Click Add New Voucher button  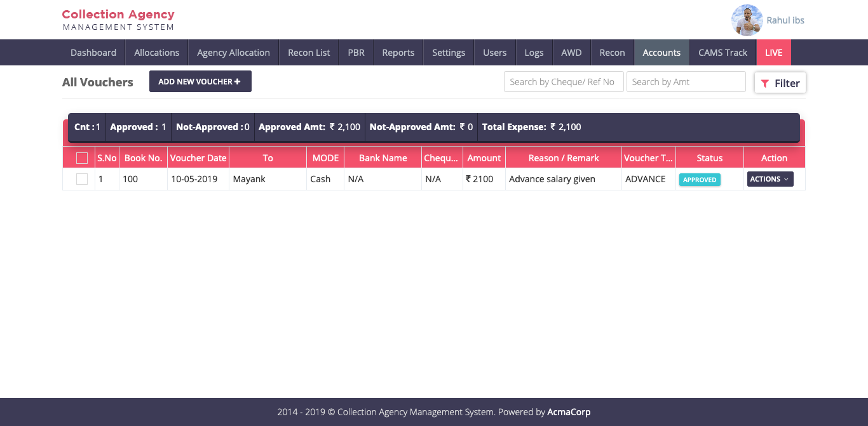200,81
